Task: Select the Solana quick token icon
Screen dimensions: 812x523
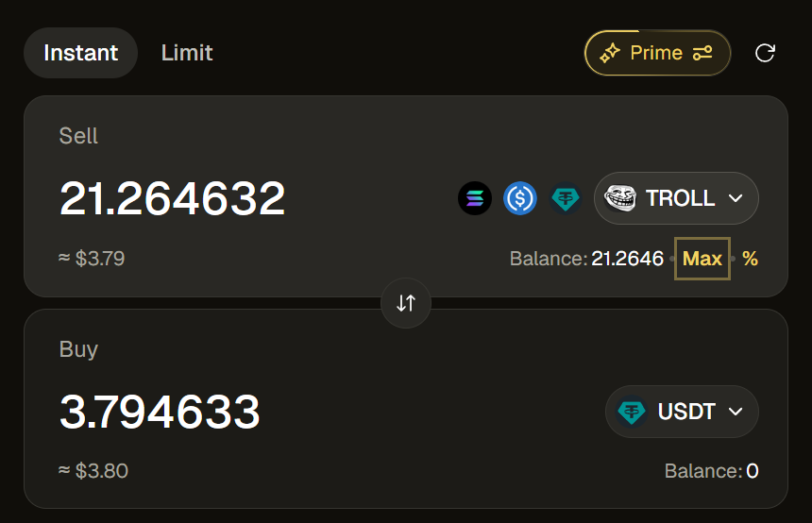Action: [x=475, y=198]
